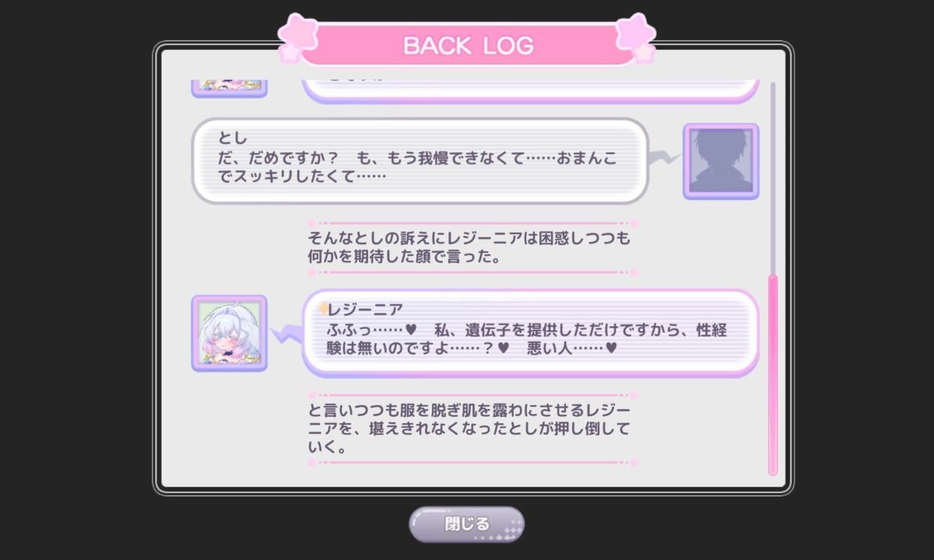Select the レジーニア dialogue bubble
The width and height of the screenshot is (934, 560).
[x=531, y=333]
